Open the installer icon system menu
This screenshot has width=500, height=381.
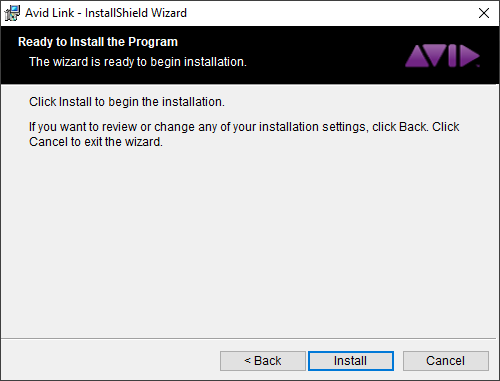(12, 13)
